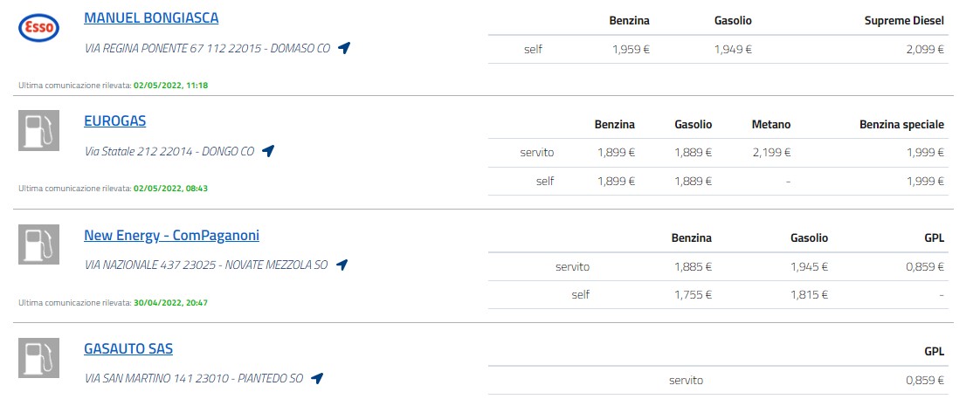This screenshot has height=406, width=980.
Task: Click the GASAUTO SAS GPL servito price
Action: [925, 381]
